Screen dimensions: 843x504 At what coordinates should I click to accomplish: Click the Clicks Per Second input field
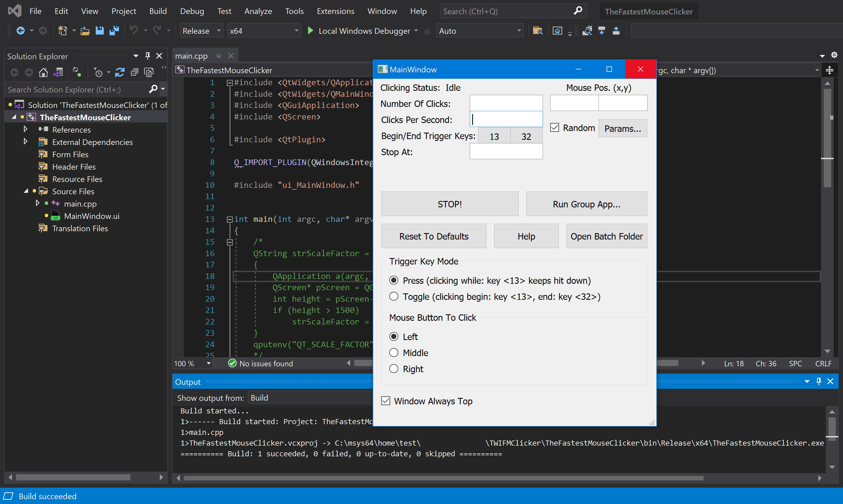tap(506, 120)
